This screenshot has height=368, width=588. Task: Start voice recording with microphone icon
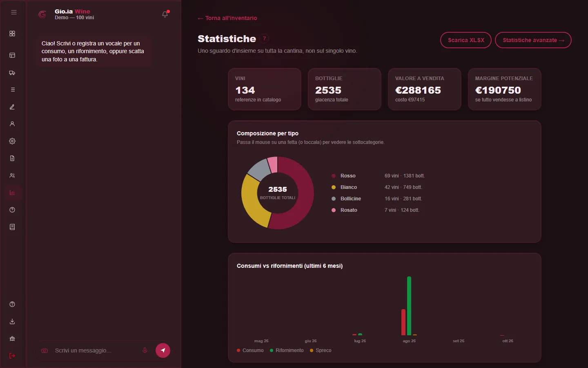[x=145, y=350]
